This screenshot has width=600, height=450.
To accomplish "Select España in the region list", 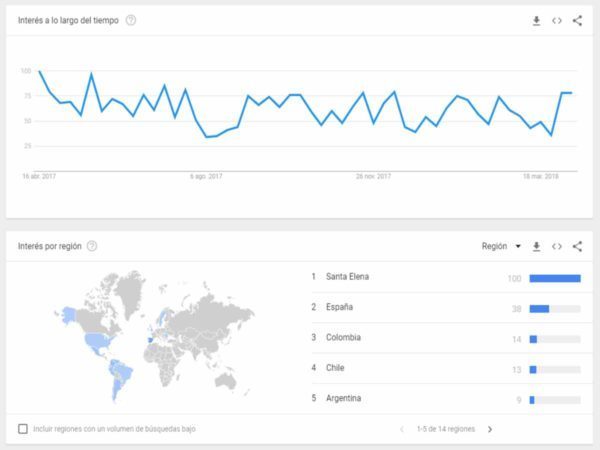I will pos(340,308).
